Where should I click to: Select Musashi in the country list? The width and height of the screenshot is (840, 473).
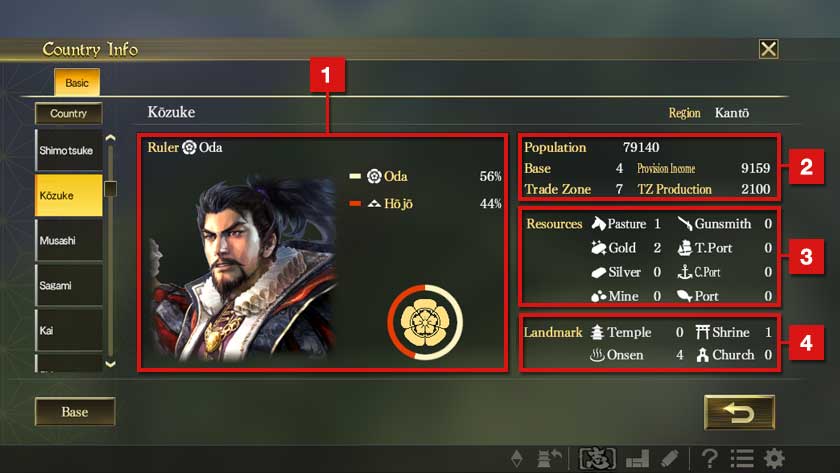69,241
